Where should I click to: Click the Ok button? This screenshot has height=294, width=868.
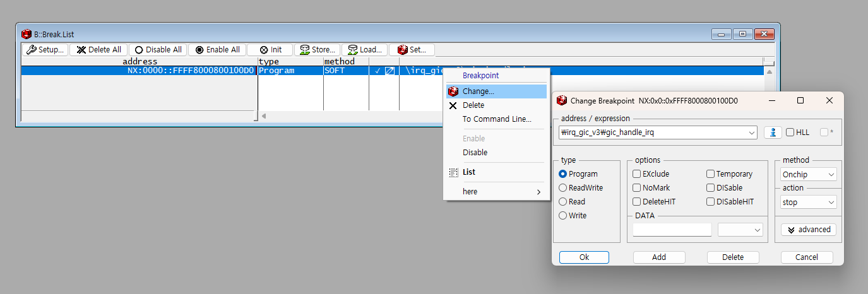click(584, 257)
